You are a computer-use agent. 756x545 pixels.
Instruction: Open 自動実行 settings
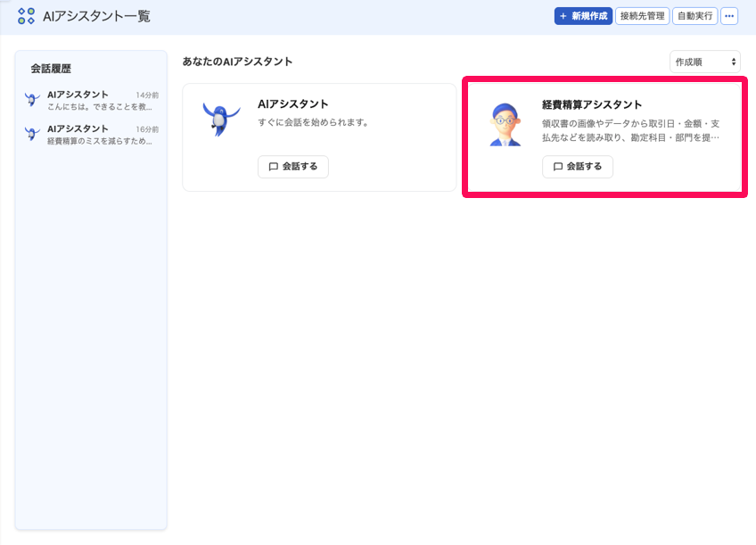[x=694, y=16]
